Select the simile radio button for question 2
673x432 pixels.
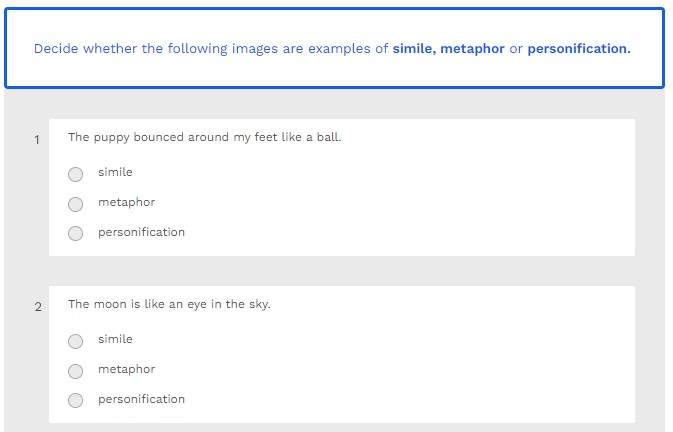(76, 341)
